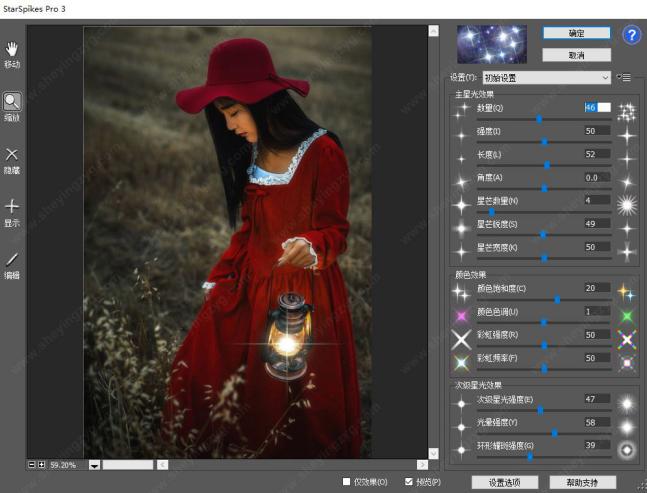This screenshot has width=647, height=493.
Task: Click the star effect preview thumbnail
Action: (x=493, y=44)
